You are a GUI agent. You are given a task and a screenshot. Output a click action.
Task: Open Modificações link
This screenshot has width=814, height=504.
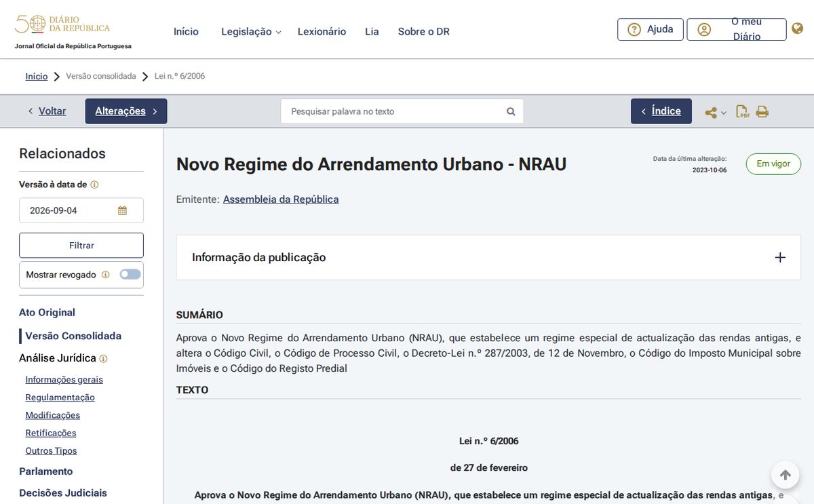click(53, 415)
